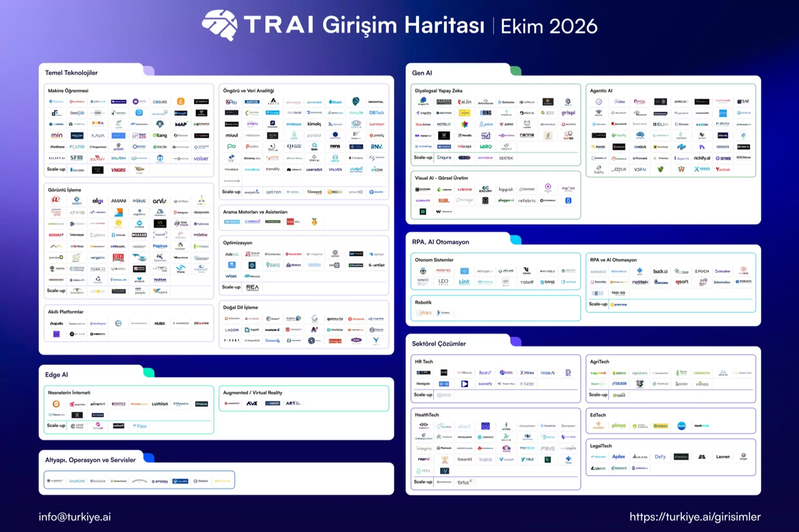The image size is (799, 532).
Task: Click the Yanhak logo in Agentic AI
Action: [x=723, y=169]
